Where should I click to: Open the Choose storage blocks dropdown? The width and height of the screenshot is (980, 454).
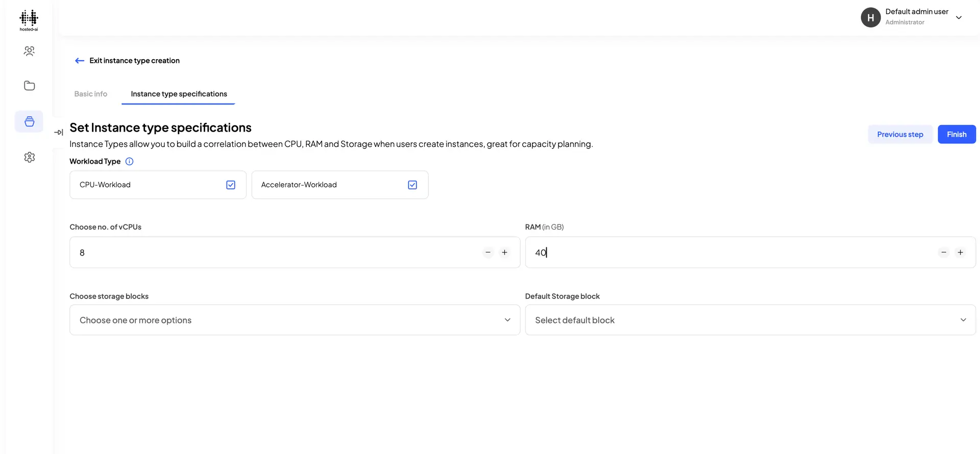click(295, 320)
